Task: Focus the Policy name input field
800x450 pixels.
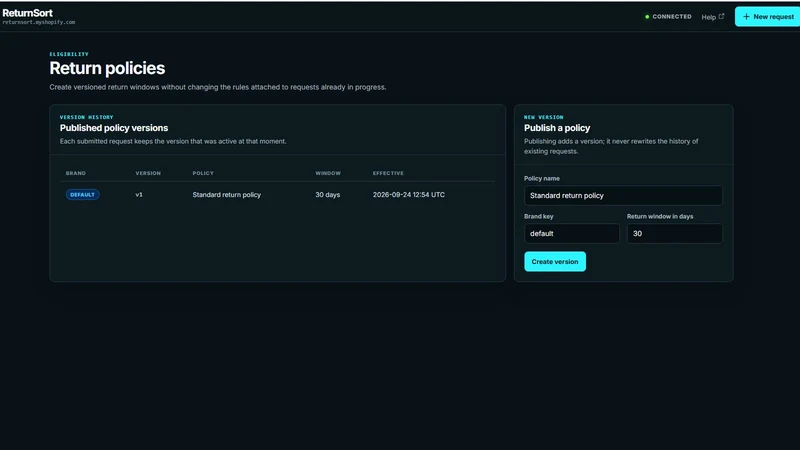Action: click(623, 195)
